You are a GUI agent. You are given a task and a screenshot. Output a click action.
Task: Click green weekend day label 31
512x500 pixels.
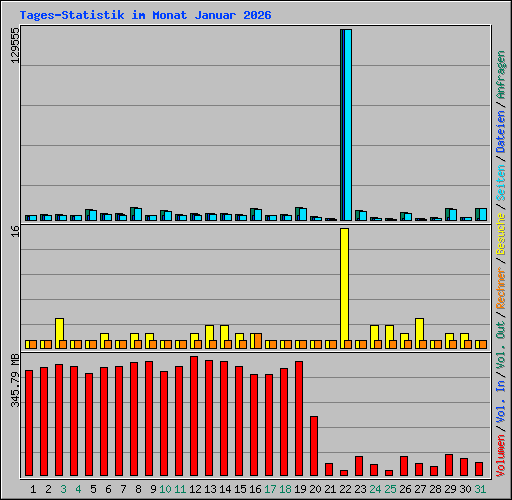[480, 489]
